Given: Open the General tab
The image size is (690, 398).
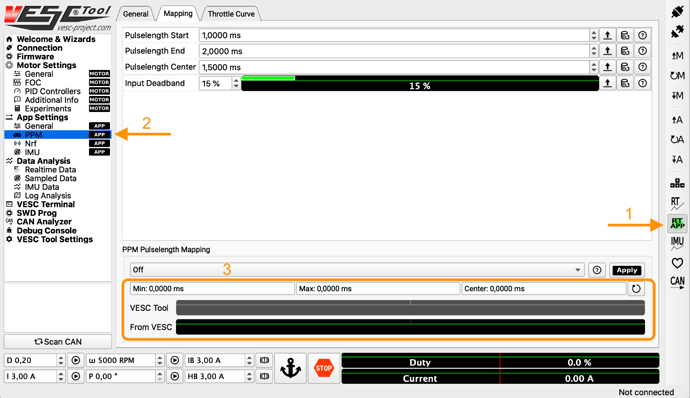Looking at the screenshot, I should [x=136, y=14].
